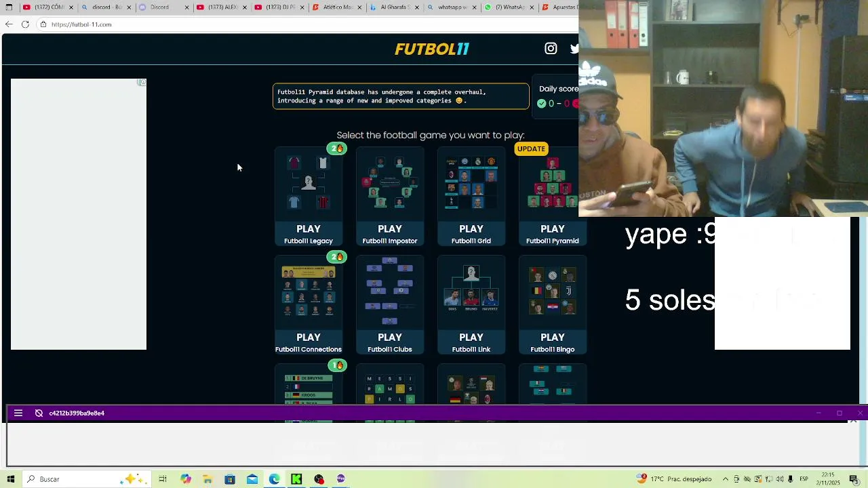Open the hamburger menu in purple bar

point(18,413)
